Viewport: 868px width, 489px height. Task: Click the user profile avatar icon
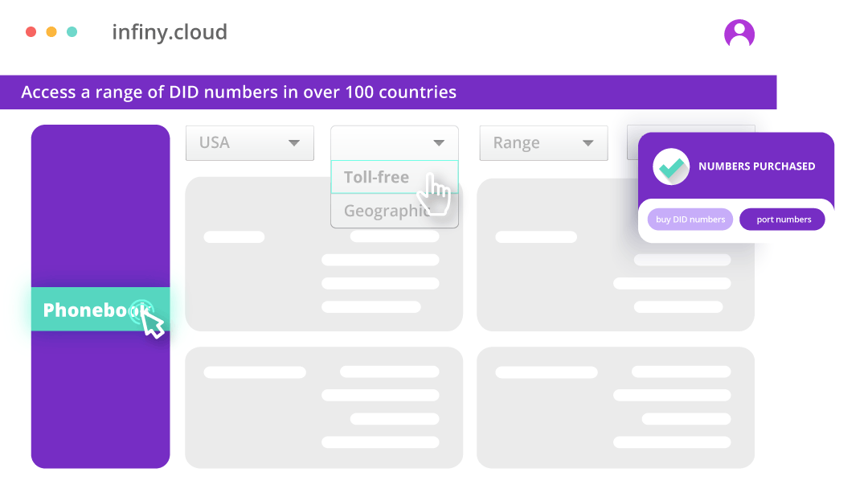(739, 32)
